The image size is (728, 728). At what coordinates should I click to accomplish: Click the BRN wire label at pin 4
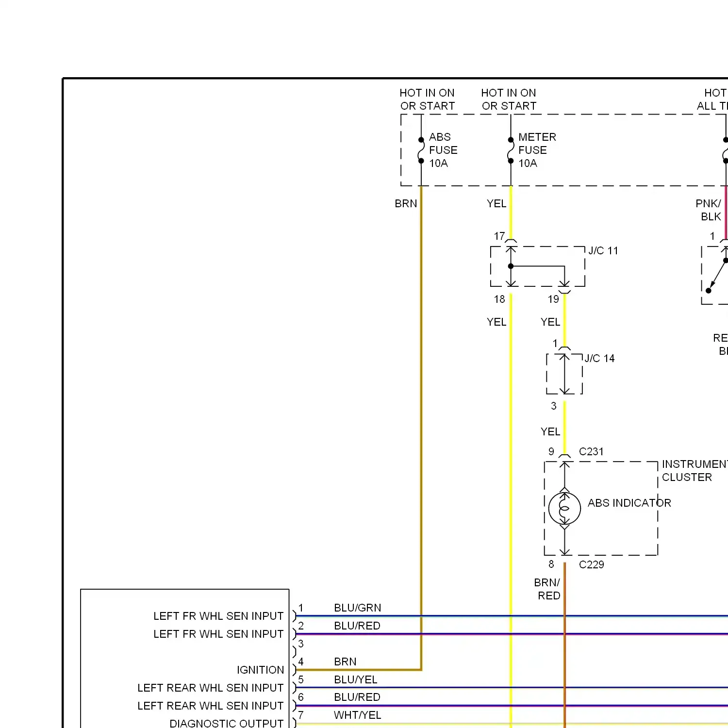[x=345, y=662]
